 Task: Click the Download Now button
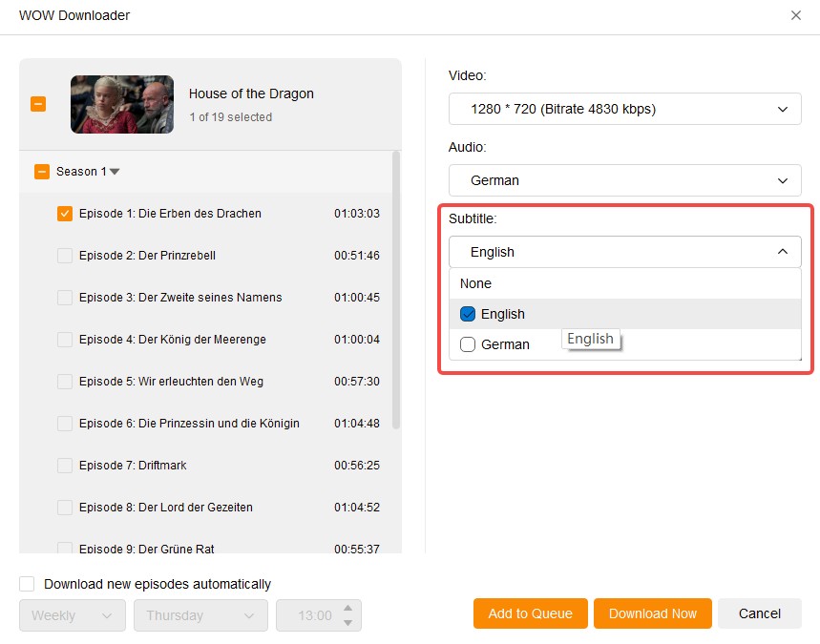652,613
